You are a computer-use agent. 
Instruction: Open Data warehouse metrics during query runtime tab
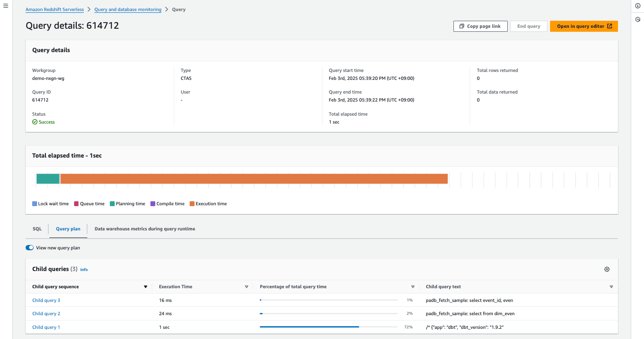145,229
